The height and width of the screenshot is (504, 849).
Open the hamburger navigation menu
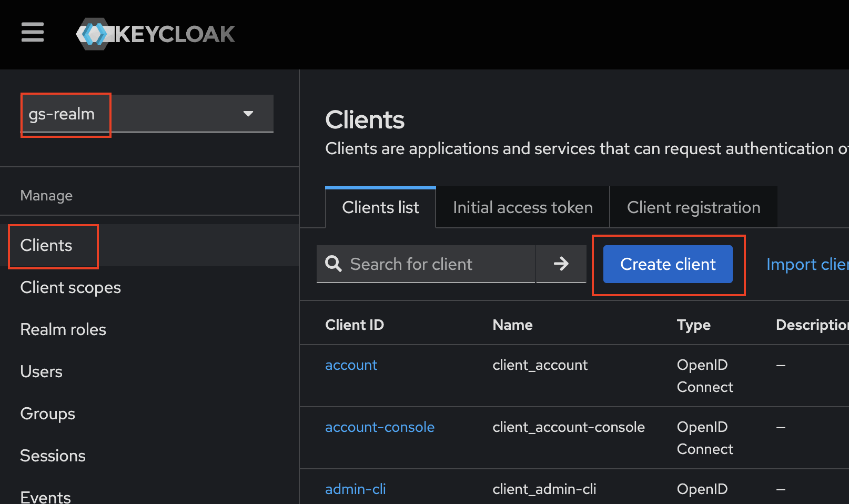(x=33, y=32)
